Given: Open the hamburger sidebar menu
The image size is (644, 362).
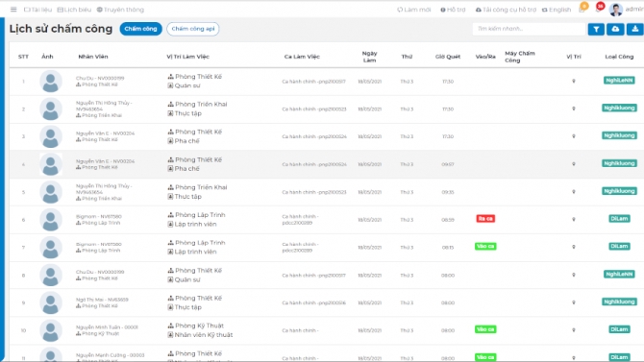Looking at the screenshot, I should (13, 10).
